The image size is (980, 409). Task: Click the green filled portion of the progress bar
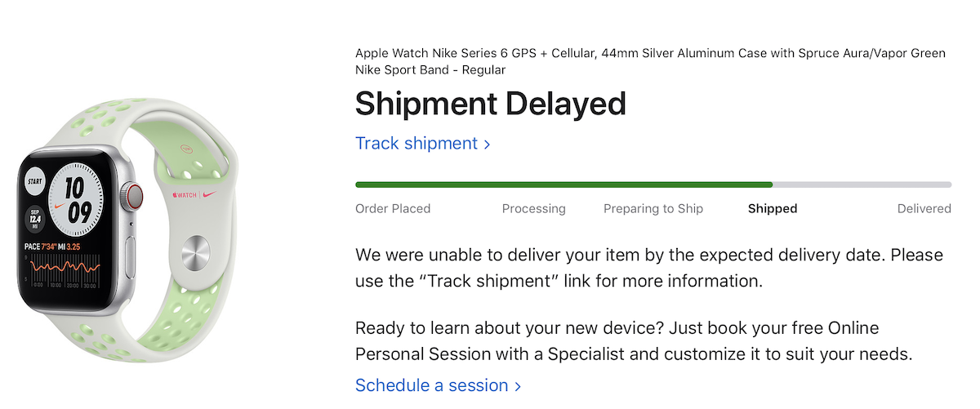563,184
